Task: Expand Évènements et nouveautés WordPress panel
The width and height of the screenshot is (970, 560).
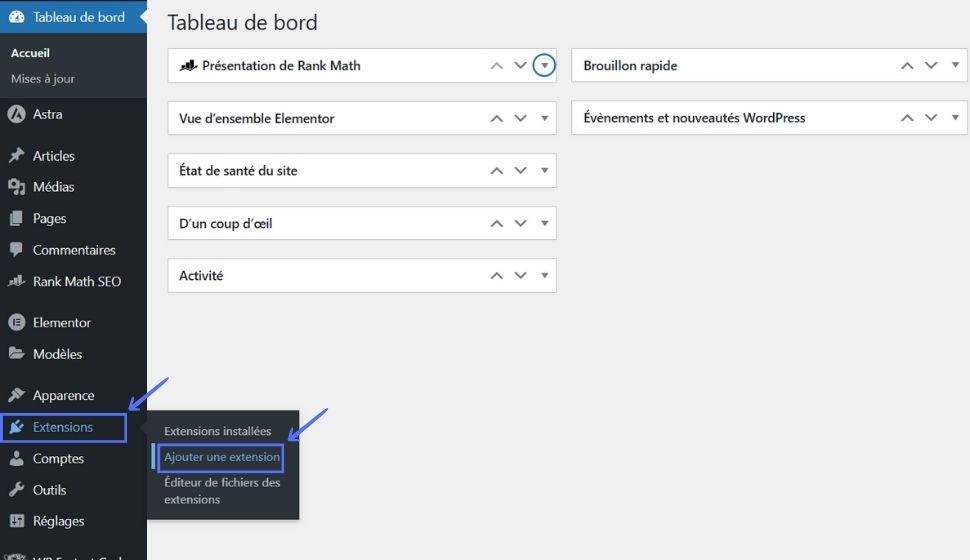Action: (x=955, y=117)
